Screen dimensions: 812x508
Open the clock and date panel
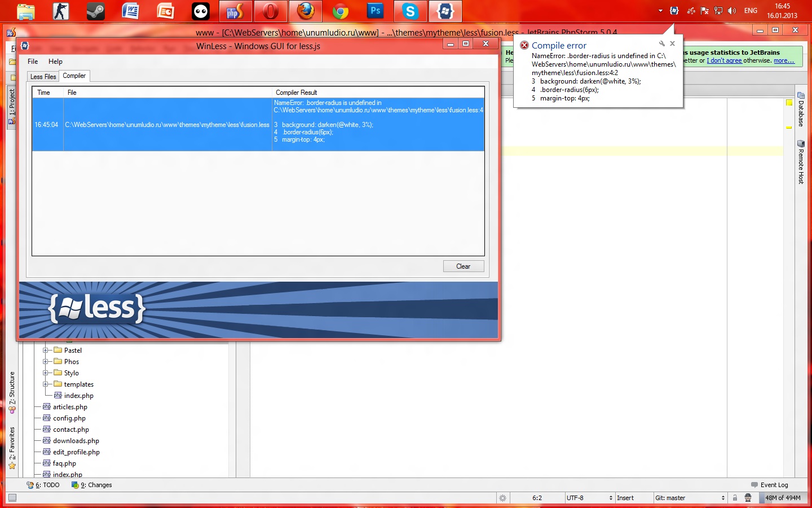click(x=782, y=11)
